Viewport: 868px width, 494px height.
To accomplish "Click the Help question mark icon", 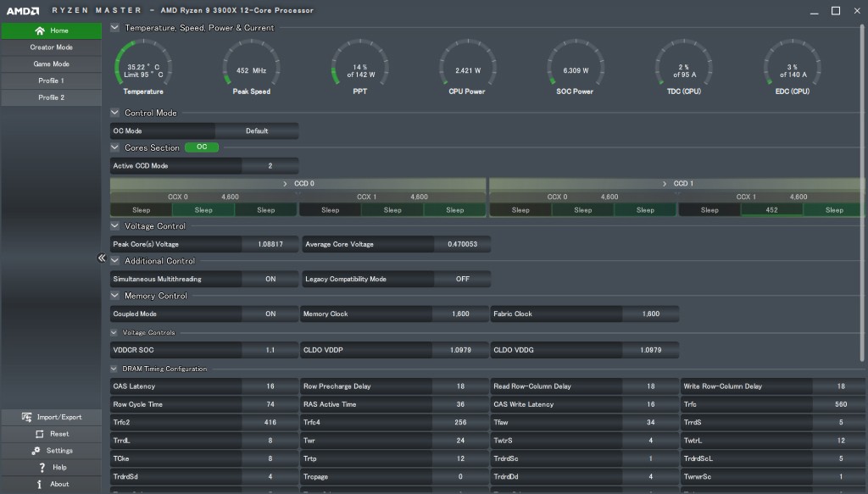I will pos(42,468).
